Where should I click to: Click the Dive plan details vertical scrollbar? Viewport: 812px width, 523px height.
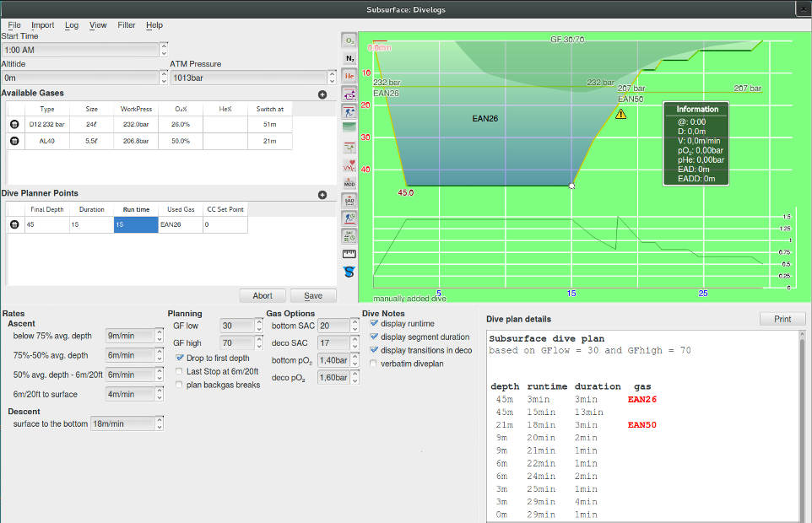803,427
